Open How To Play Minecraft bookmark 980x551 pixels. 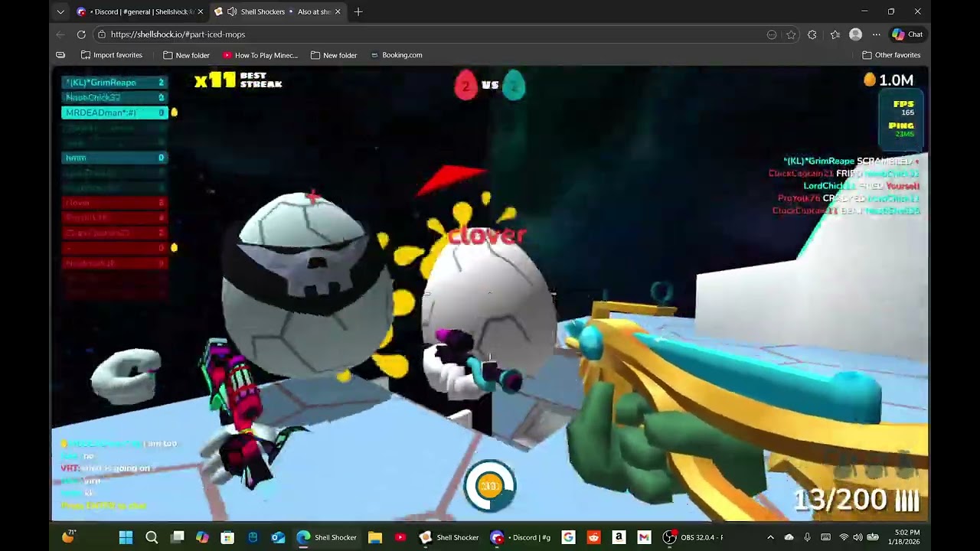point(260,55)
